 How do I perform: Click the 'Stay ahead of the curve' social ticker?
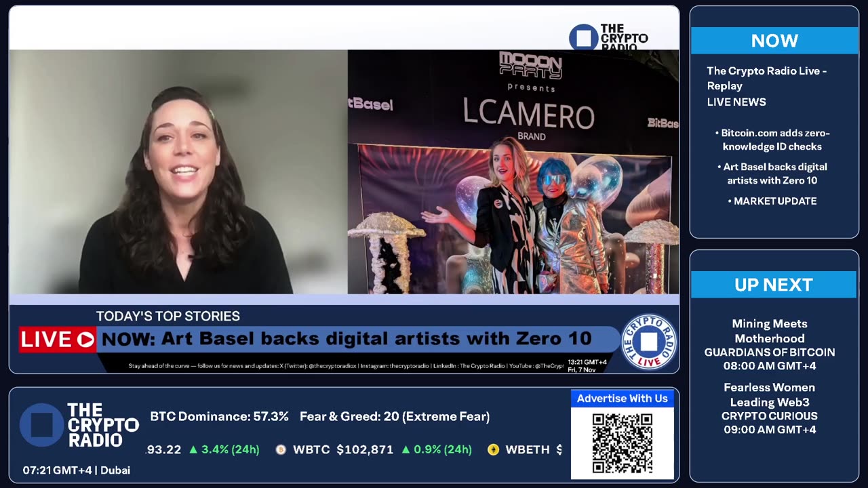pos(346,366)
